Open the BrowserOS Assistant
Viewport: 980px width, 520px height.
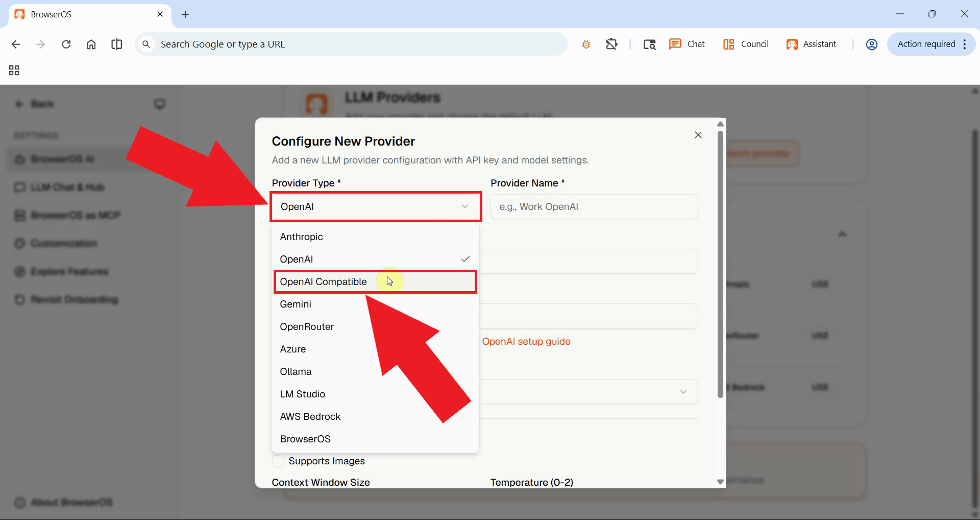pos(811,44)
